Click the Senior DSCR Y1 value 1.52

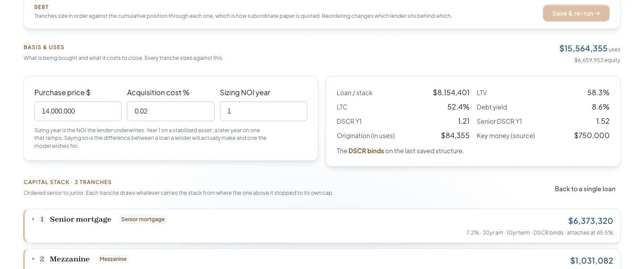[602, 121]
